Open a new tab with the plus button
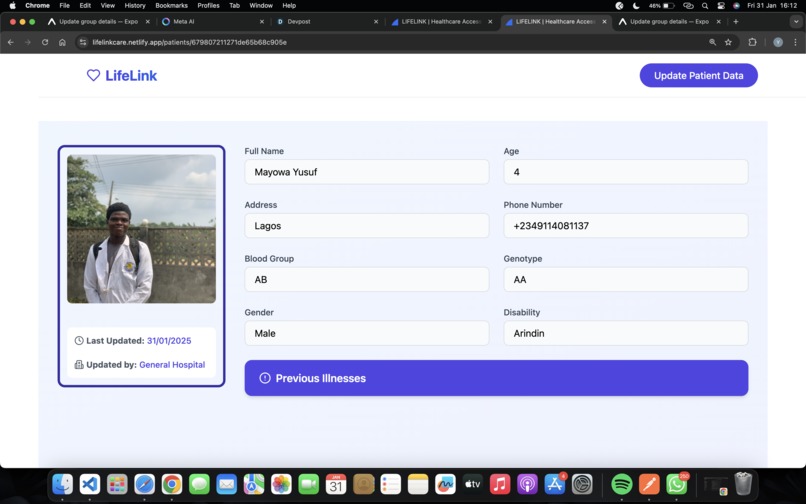This screenshot has width=806, height=504. (736, 22)
